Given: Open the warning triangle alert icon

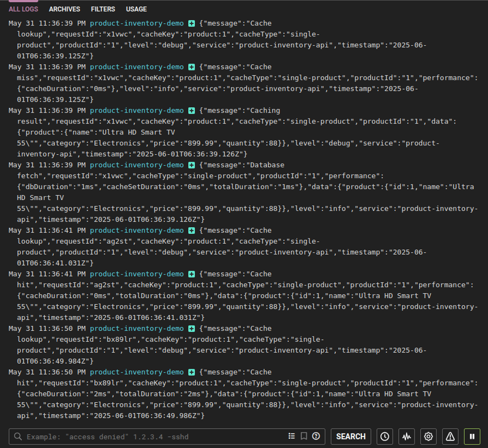Looking at the screenshot, I should tap(450, 437).
